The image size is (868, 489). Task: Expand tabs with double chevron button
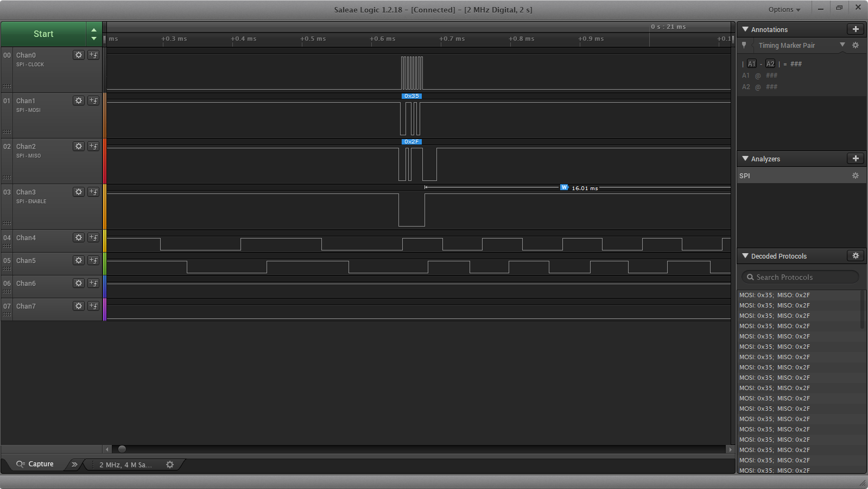coord(74,465)
